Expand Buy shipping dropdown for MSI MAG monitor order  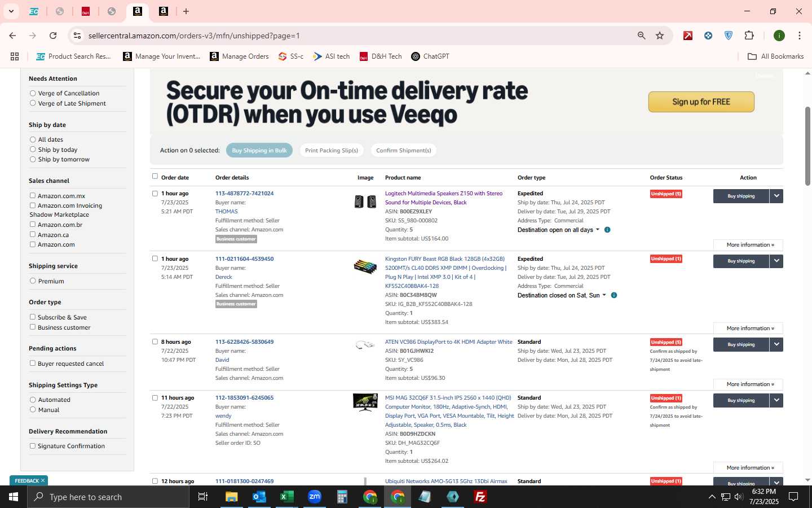tap(776, 400)
